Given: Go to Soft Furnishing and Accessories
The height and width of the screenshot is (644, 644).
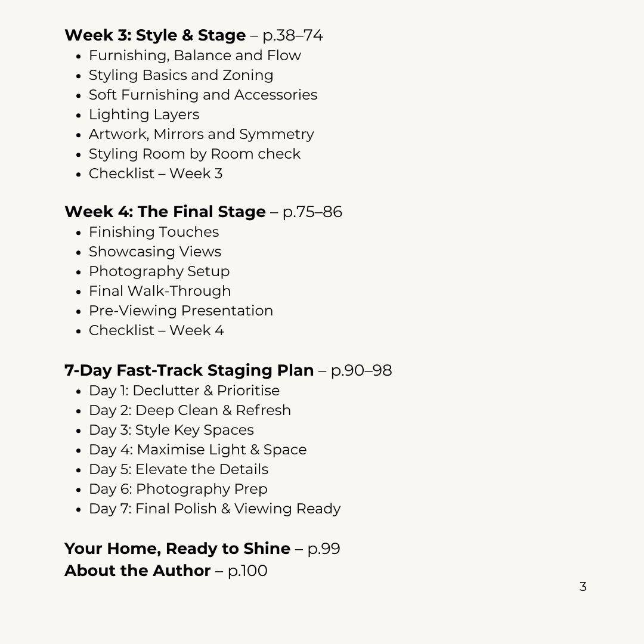Looking at the screenshot, I should point(203,95).
